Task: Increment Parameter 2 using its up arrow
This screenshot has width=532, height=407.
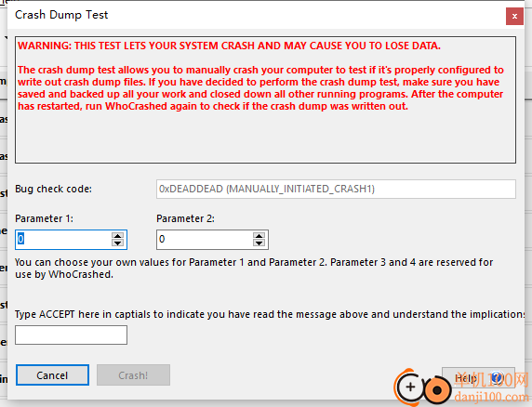Action: tap(259, 236)
